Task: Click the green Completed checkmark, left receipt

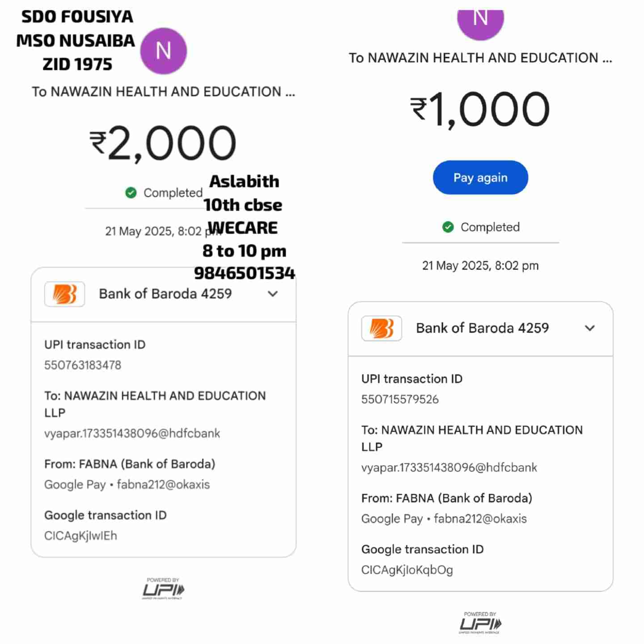Action: coord(131,193)
